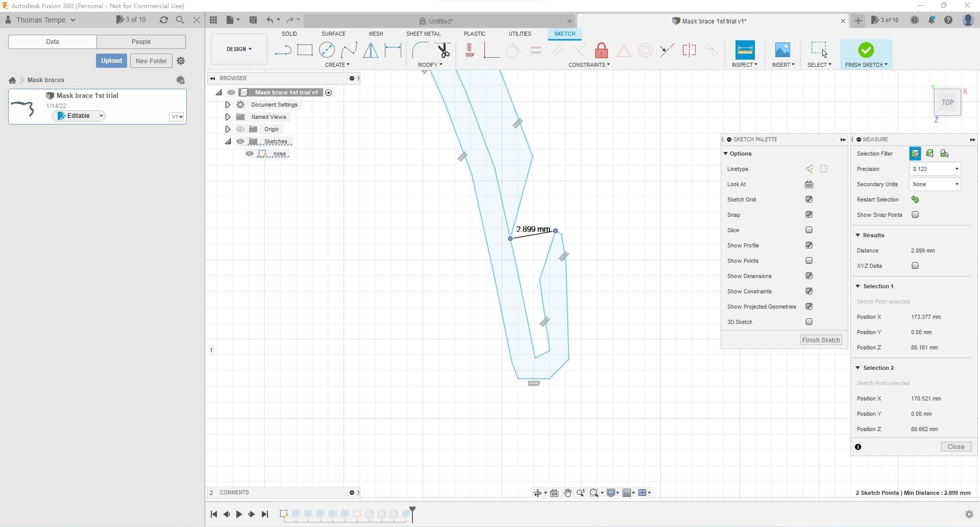Click the New Folder button

point(151,61)
